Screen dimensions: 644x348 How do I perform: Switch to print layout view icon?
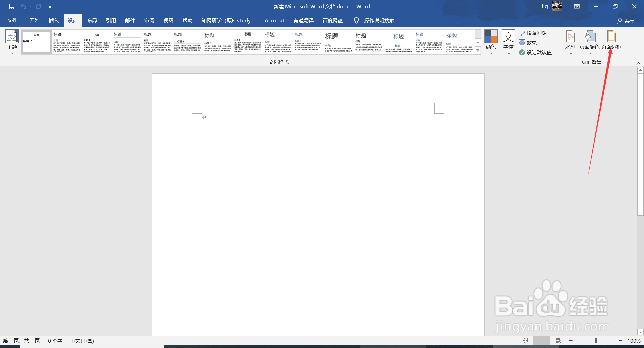(x=542, y=341)
